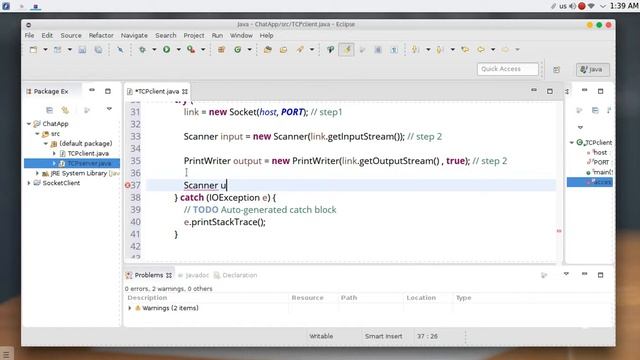Viewport: 640px width, 360px height.
Task: Open the File menu
Action: (29, 36)
